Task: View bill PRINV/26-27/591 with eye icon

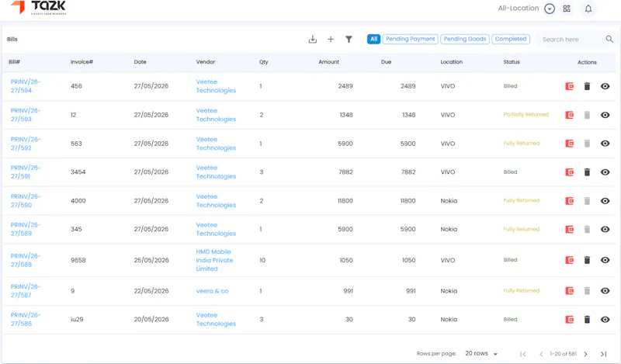Action: pos(605,172)
